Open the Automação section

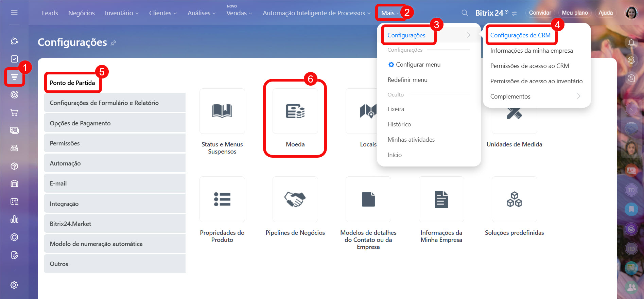pos(115,163)
